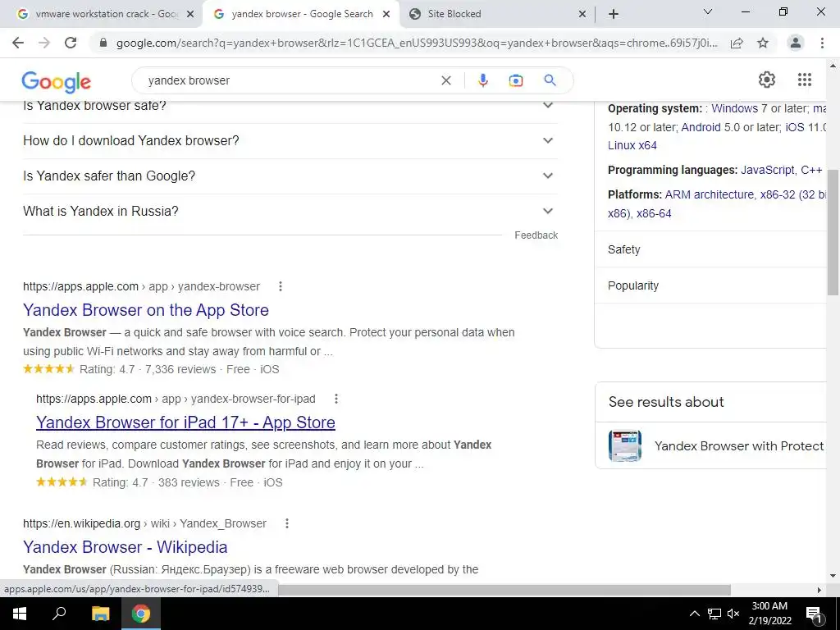
Task: Reload the current page
Action: [x=71, y=43]
